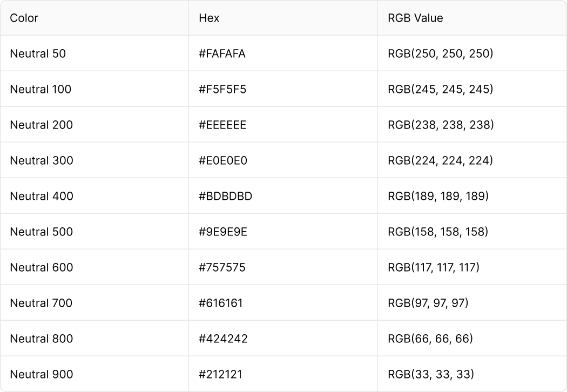Viewport: 567px width, 392px height.
Task: Click the RGB Value column header
Action: point(415,18)
